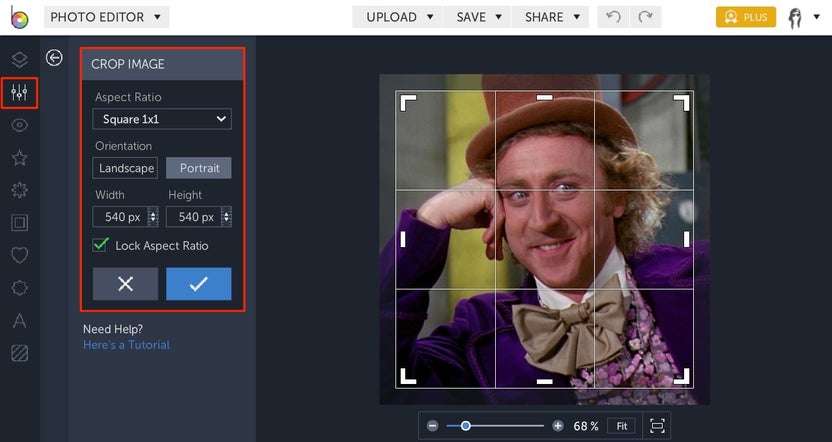Screen dimensions: 832x442
Task: Select the Text tool letter A icon
Action: coord(20,320)
